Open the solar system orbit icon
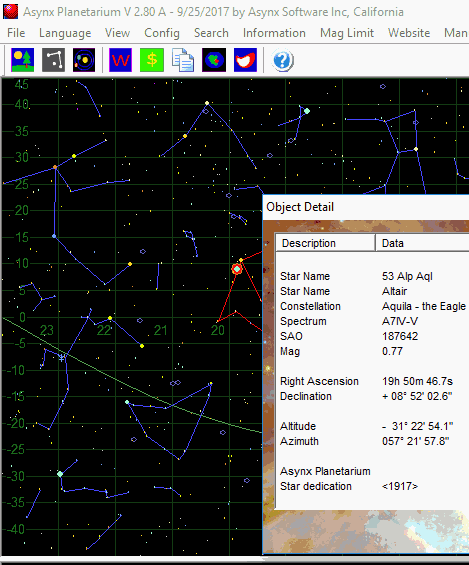This screenshot has width=469, height=565. [x=84, y=60]
